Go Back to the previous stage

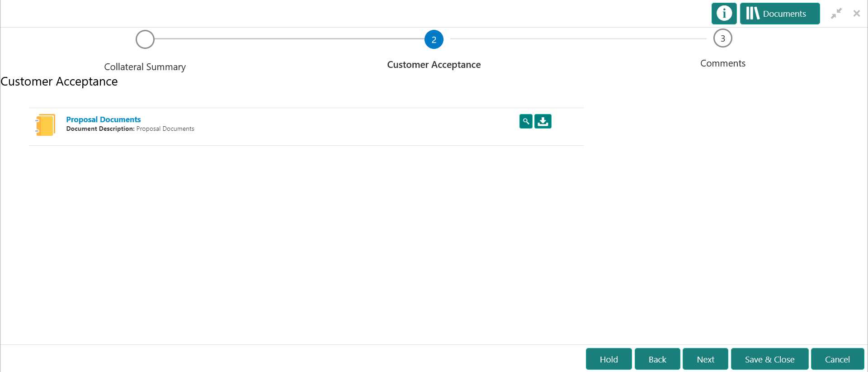tap(657, 359)
